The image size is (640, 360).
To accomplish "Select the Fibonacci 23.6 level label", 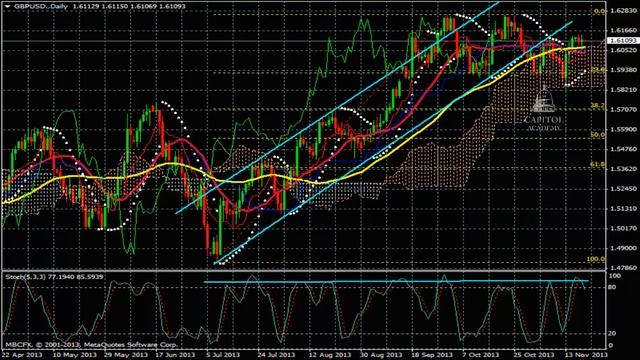I will pyautogui.click(x=598, y=70).
